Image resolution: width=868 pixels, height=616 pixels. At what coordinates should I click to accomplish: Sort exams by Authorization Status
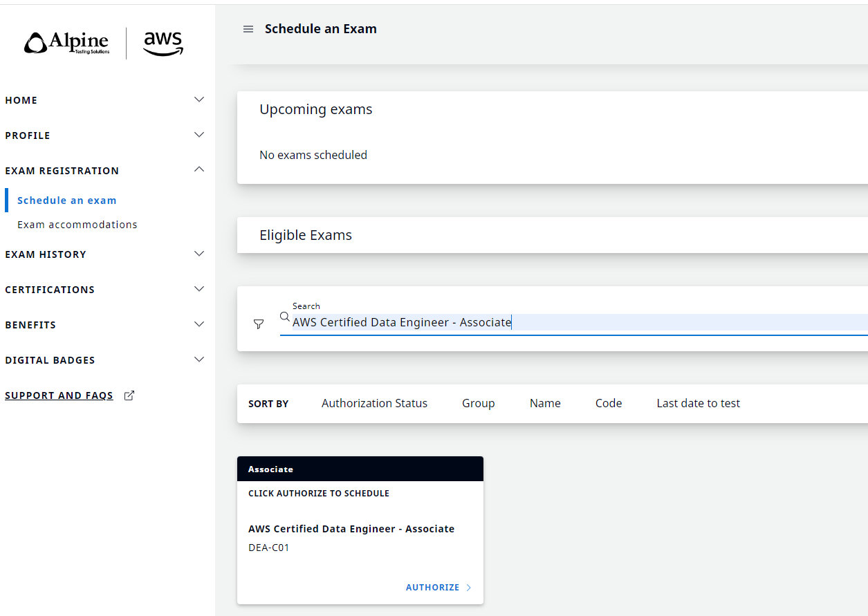(374, 403)
